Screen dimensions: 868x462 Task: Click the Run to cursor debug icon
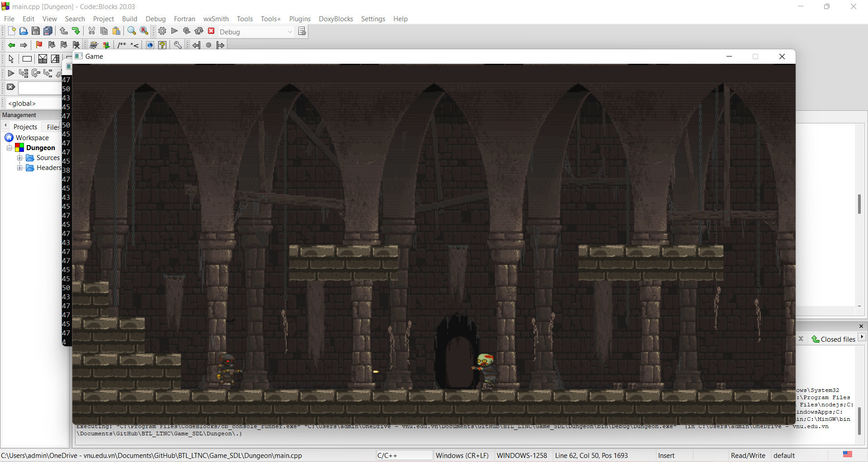pos(24,73)
